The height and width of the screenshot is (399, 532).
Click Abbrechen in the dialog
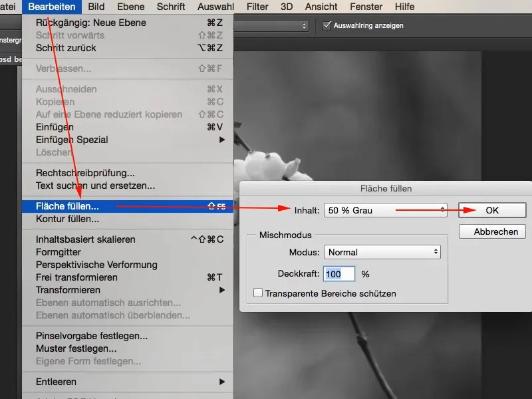click(x=492, y=231)
